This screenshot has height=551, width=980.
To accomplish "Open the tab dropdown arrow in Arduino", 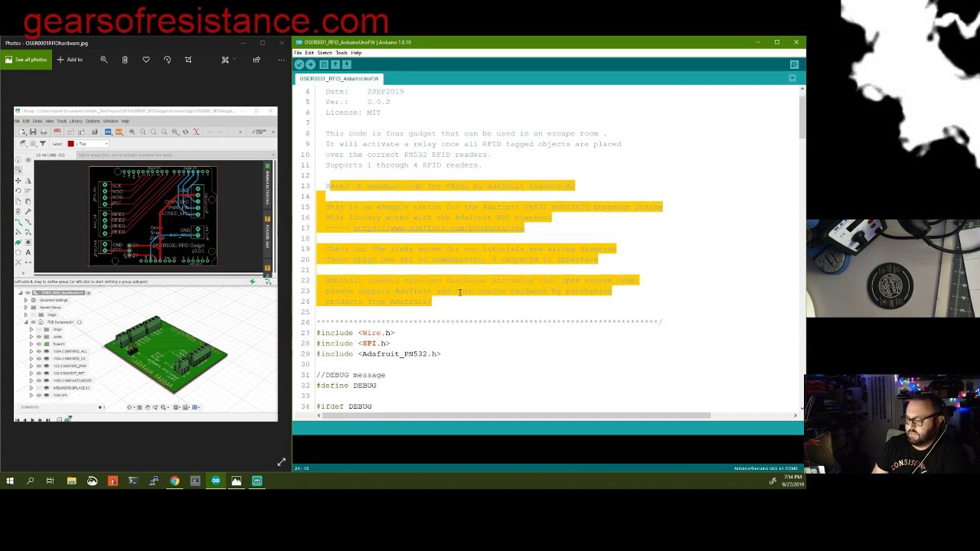I will coord(792,78).
